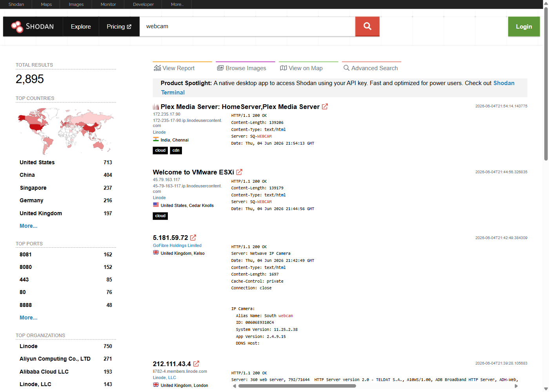Expand More... under Top Countries
Viewport: 549px width, 392px height.
pyautogui.click(x=29, y=226)
